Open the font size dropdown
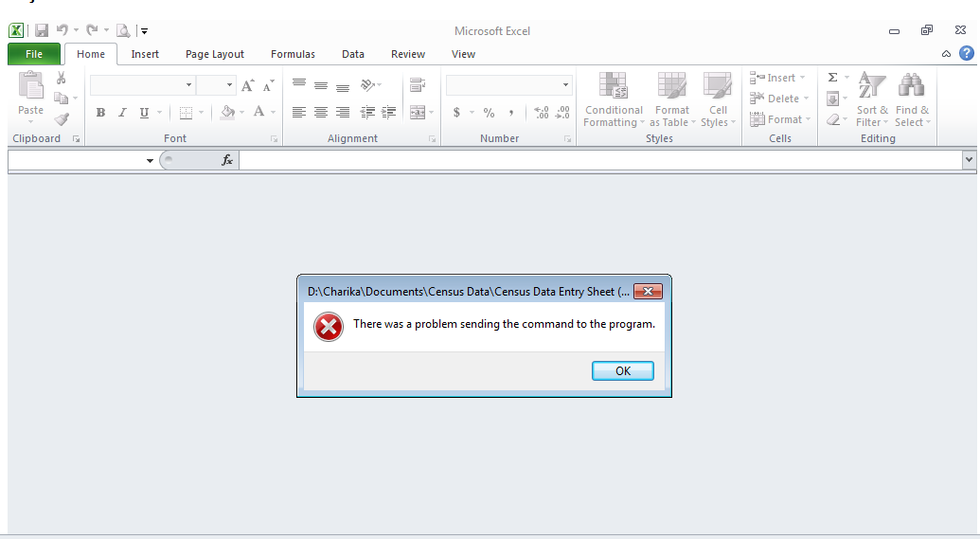 [229, 85]
